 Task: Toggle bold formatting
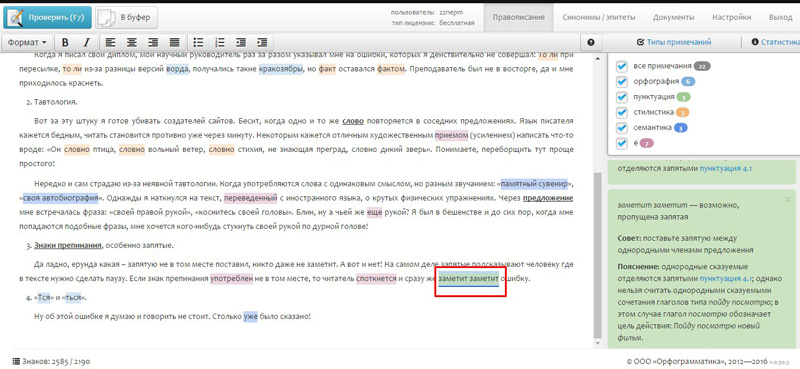(x=65, y=42)
